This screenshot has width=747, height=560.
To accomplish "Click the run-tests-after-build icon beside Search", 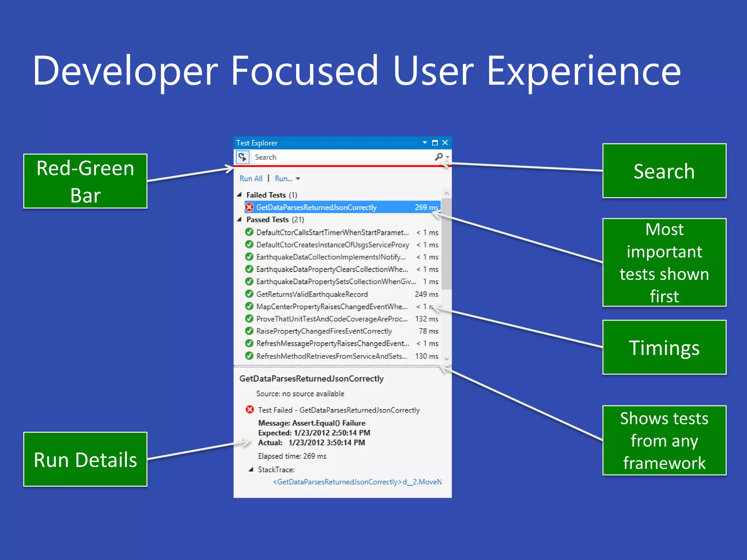I will click(x=242, y=157).
